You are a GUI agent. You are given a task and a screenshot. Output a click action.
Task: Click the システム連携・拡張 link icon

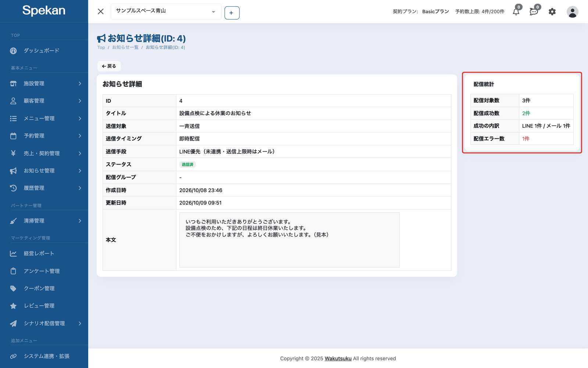click(13, 356)
